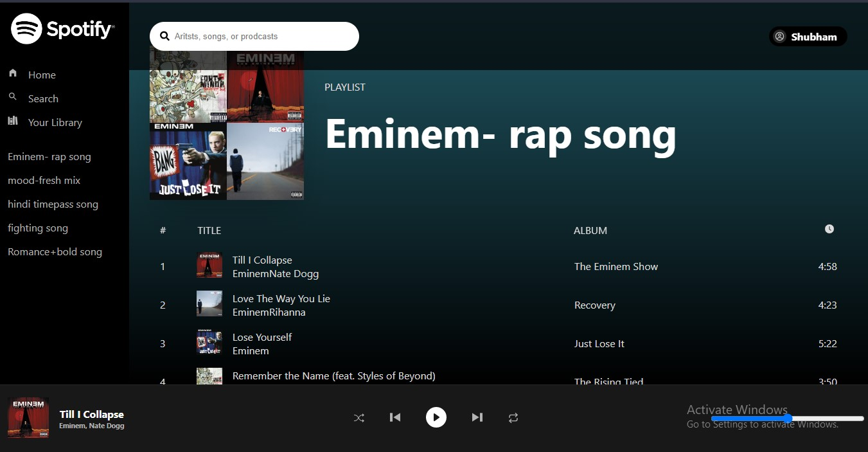The width and height of the screenshot is (868, 452).
Task: Open the Shubham profile button
Action: click(808, 37)
